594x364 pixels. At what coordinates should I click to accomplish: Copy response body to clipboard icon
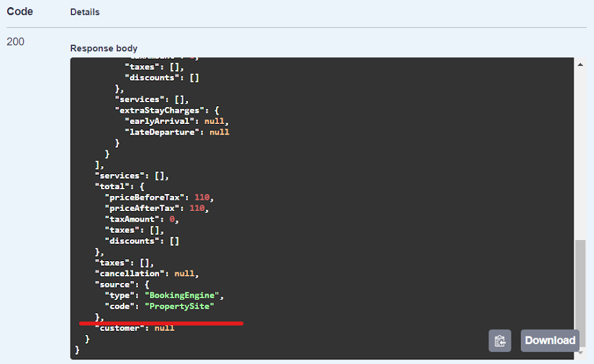click(500, 340)
